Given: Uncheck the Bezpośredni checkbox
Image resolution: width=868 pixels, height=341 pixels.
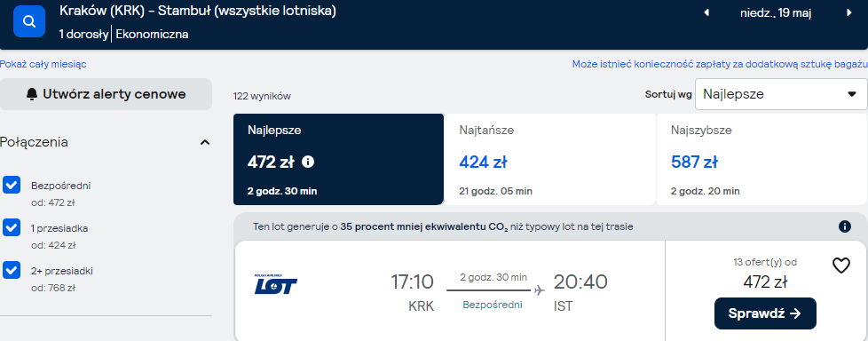Looking at the screenshot, I should click(x=12, y=185).
